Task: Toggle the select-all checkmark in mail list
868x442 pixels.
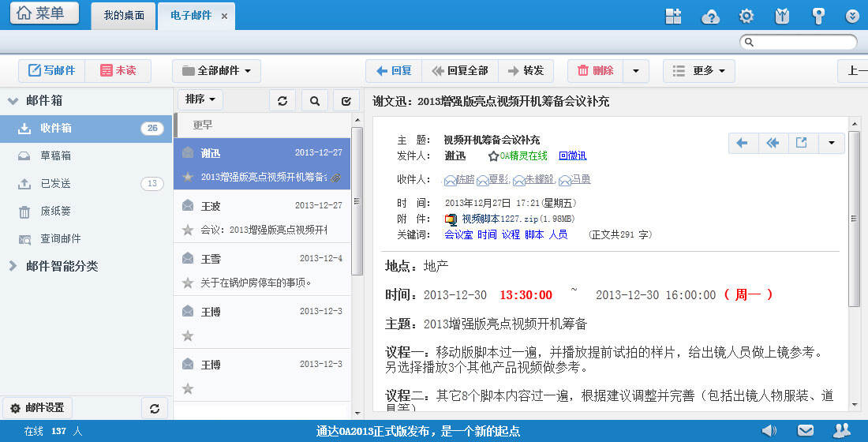Action: click(345, 100)
